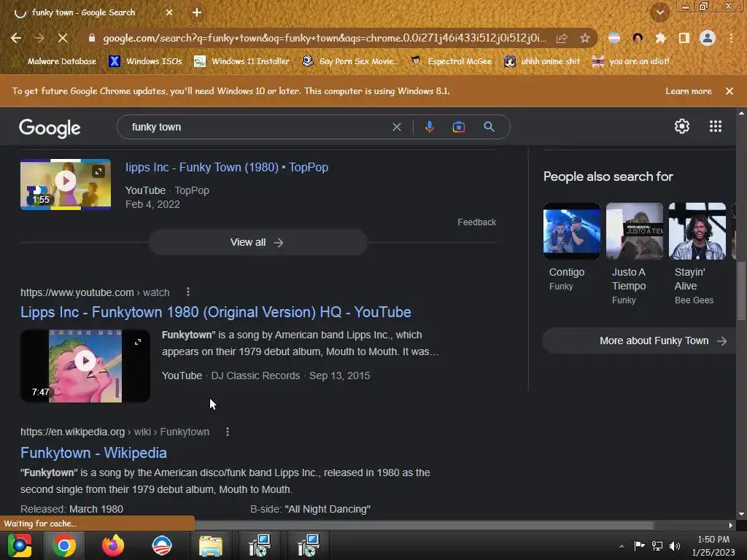Click View all videos button
The width and height of the screenshot is (747, 560).
point(258,242)
